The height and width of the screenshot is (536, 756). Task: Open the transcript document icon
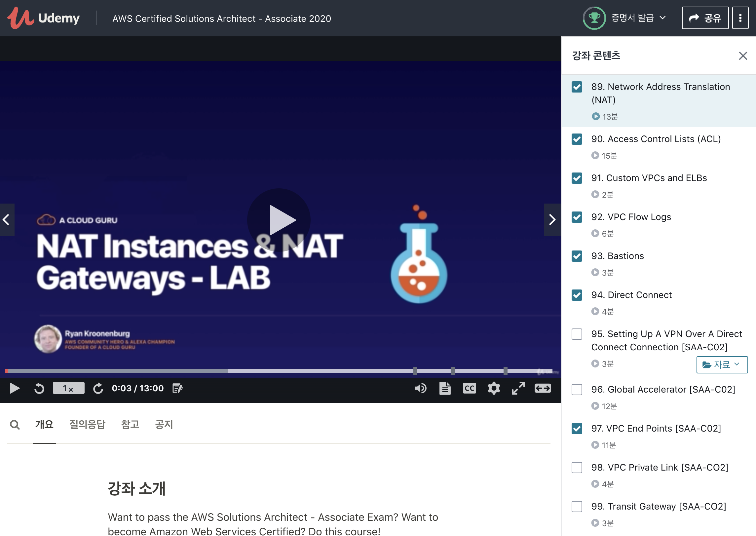tap(445, 388)
